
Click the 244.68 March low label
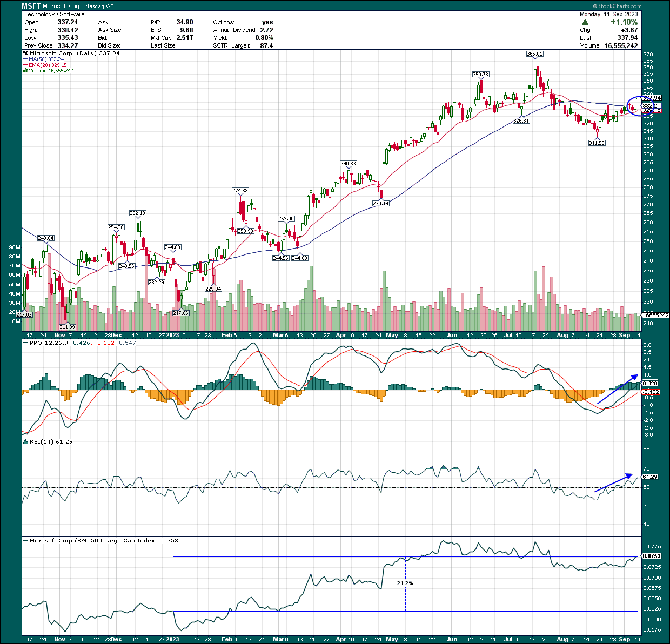(299, 258)
